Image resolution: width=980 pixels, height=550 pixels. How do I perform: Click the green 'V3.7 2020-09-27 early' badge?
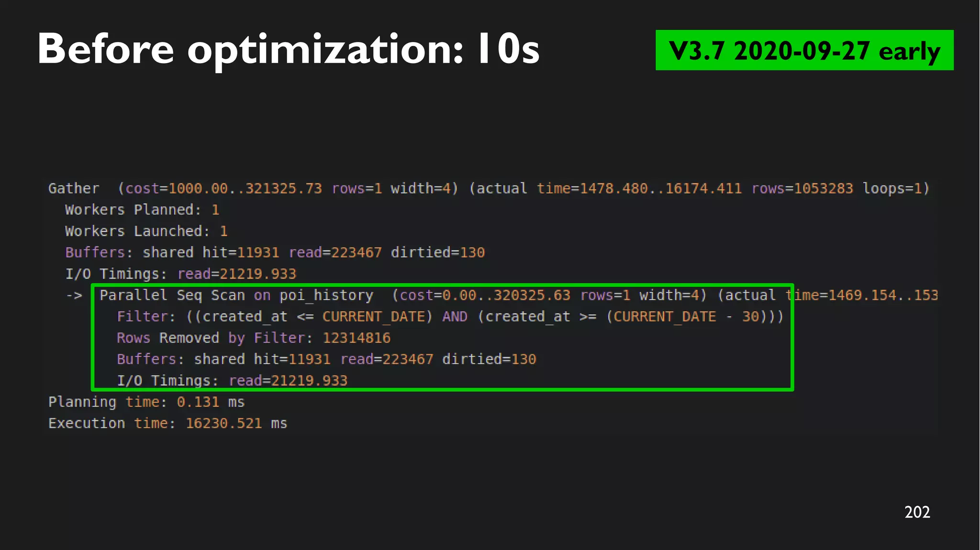click(804, 50)
